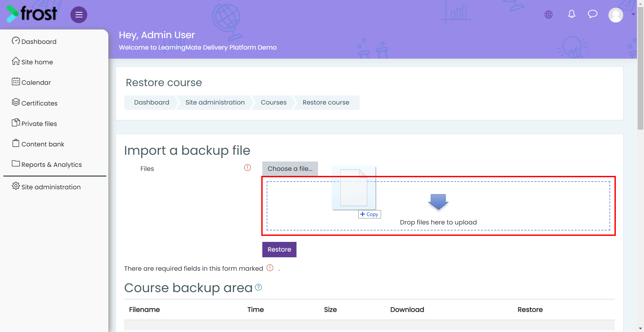Click the Choose a file... button

(290, 169)
